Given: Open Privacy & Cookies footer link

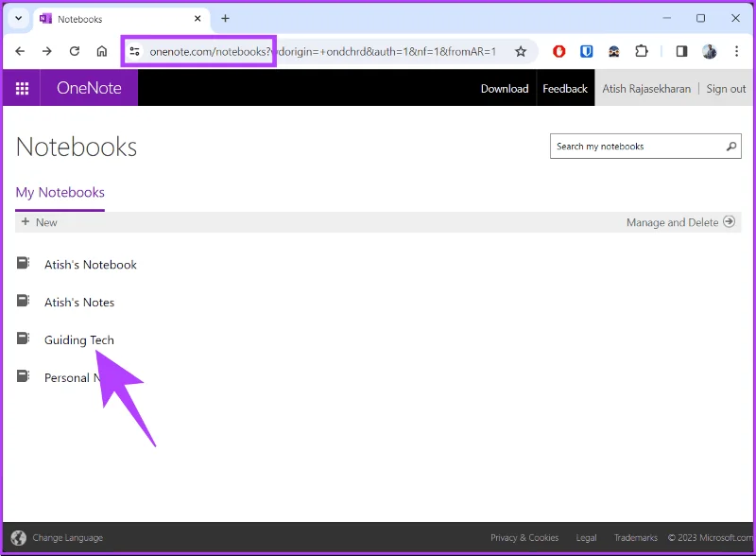Looking at the screenshot, I should coord(524,538).
